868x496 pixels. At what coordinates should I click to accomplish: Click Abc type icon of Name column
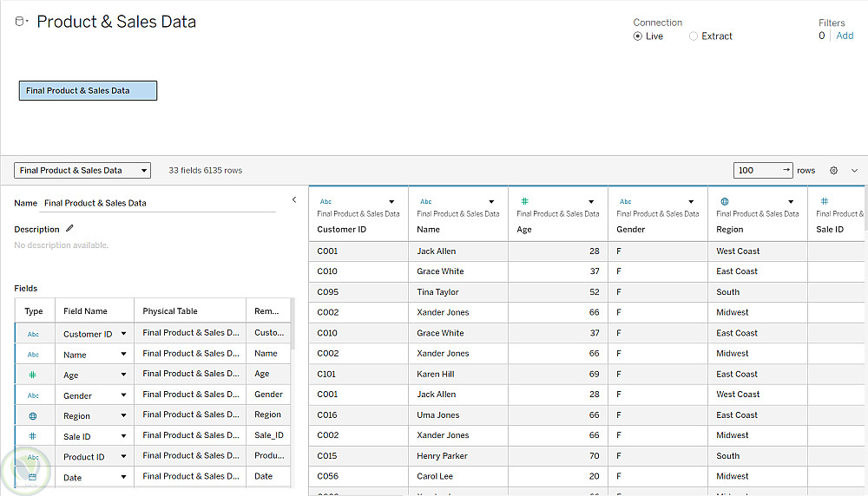coord(425,201)
